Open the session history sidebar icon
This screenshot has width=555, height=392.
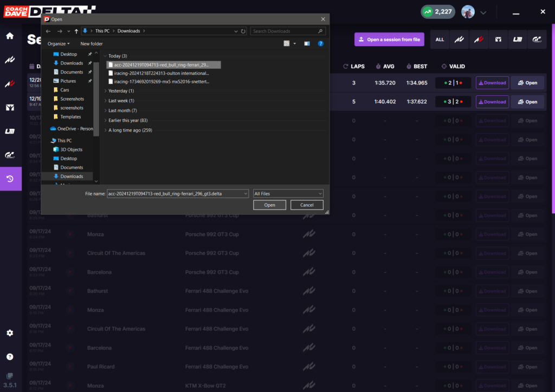[x=10, y=179]
